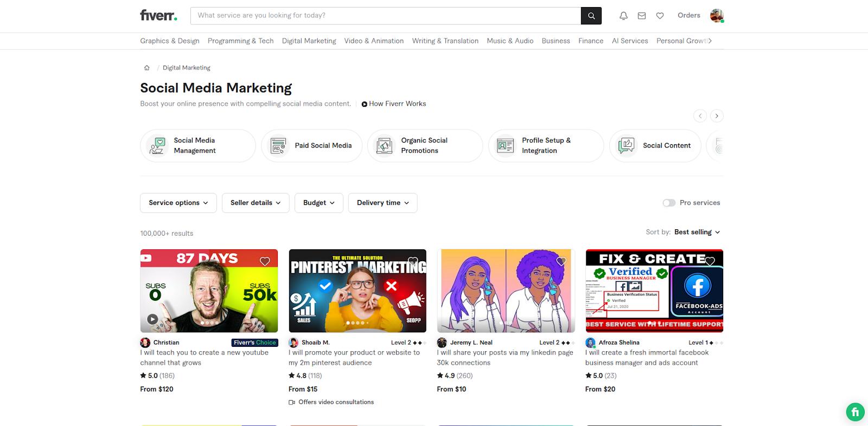Show previous subcategories with left arrow
The image size is (868, 426).
pyautogui.click(x=700, y=116)
